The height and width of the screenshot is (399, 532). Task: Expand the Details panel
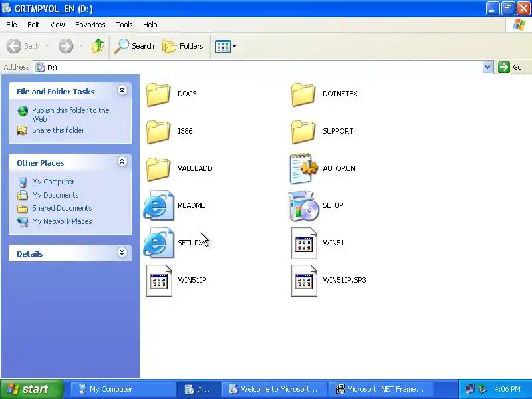[122, 253]
